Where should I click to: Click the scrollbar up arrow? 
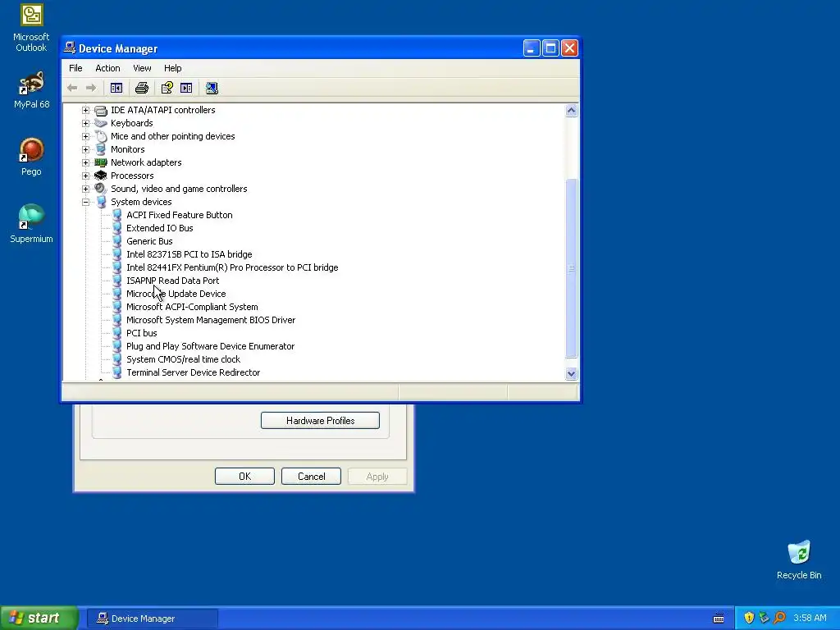pyautogui.click(x=571, y=111)
